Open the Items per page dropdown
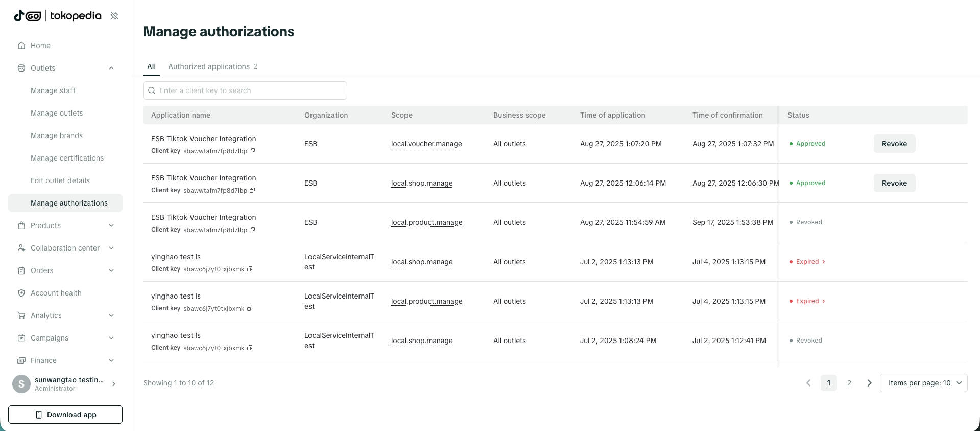Viewport: 980px width, 431px height. click(923, 383)
